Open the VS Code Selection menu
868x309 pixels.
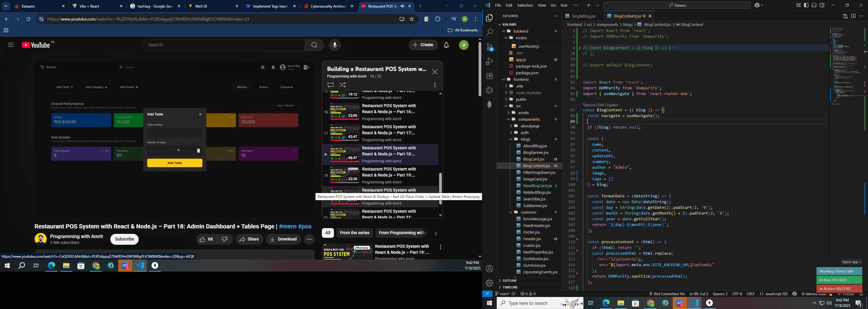(525, 5)
